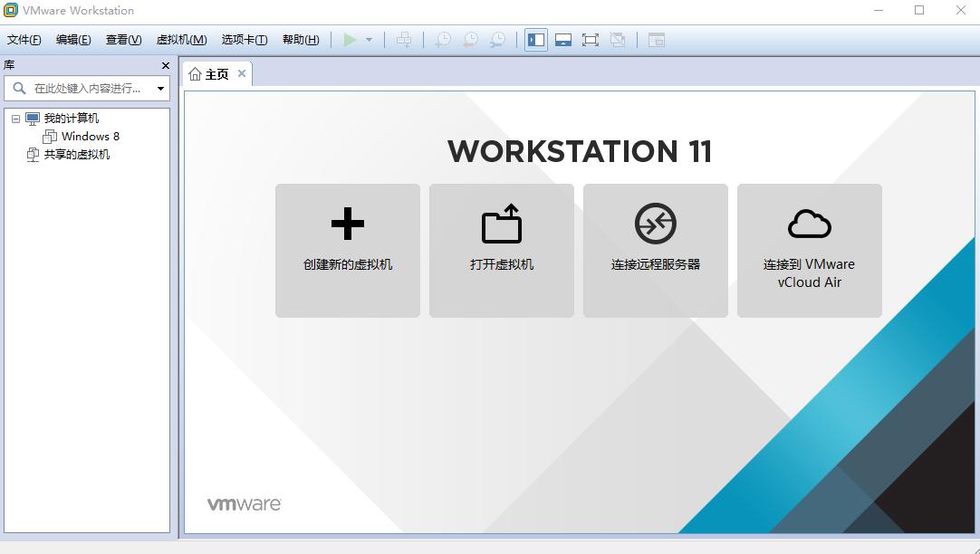Viewport: 980px width, 554px height.
Task: Open the search filter dropdown arrow
Action: coord(160,88)
